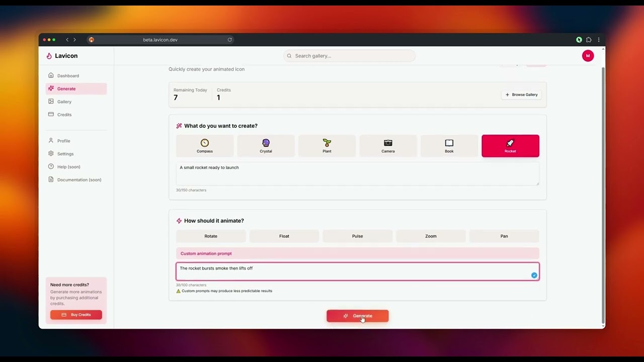644x362 pixels.
Task: Choose the Book icon preset
Action: click(449, 146)
